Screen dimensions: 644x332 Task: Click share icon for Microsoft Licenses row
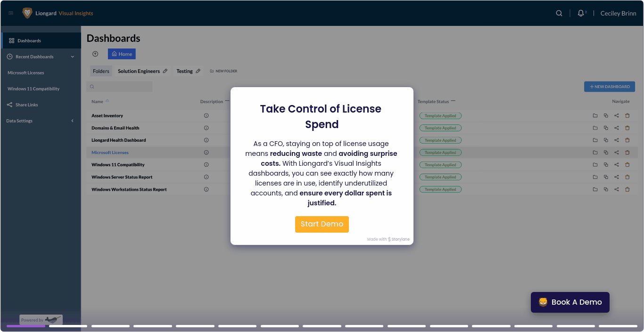click(x=617, y=153)
